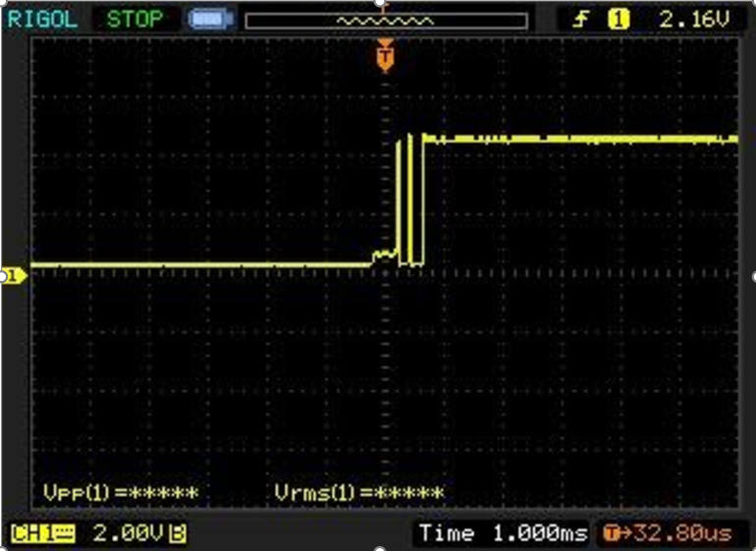The image size is (756, 551).
Task: Click the channel 1 ground level marker
Action: click(14, 276)
